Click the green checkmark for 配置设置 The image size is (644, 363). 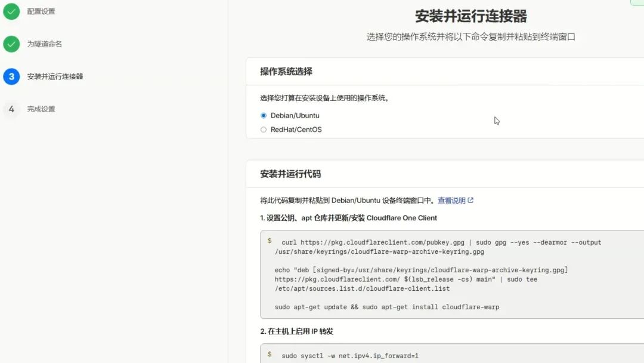(11, 11)
